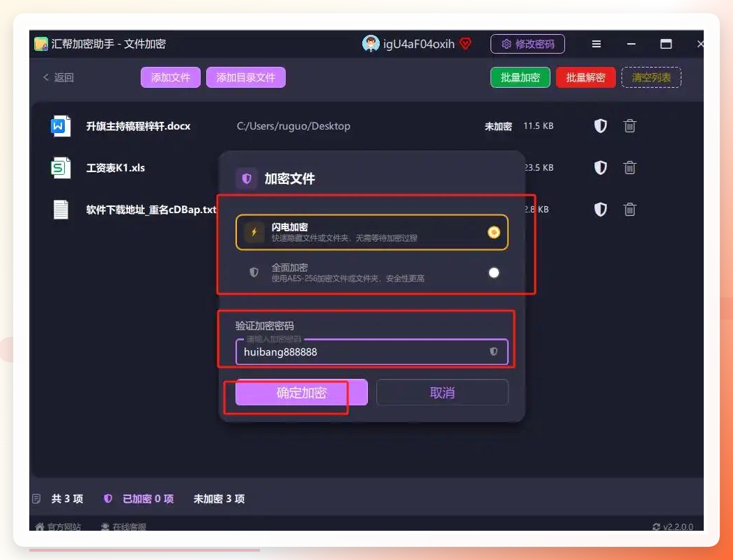Click file name 工资表K1.xls
Image resolution: width=733 pixels, height=560 pixels.
pos(116,167)
